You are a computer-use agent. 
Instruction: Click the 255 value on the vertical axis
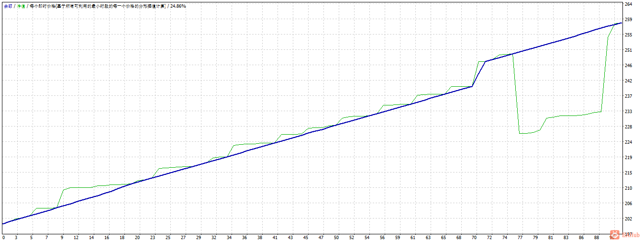(629, 35)
